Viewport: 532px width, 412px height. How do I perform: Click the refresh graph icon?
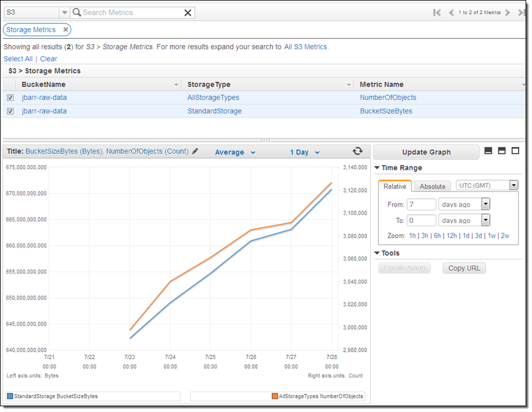[358, 152]
